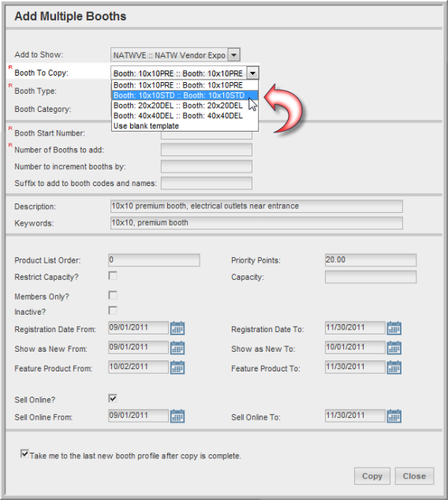Select Booth: 10x10STD from the list

(x=185, y=95)
